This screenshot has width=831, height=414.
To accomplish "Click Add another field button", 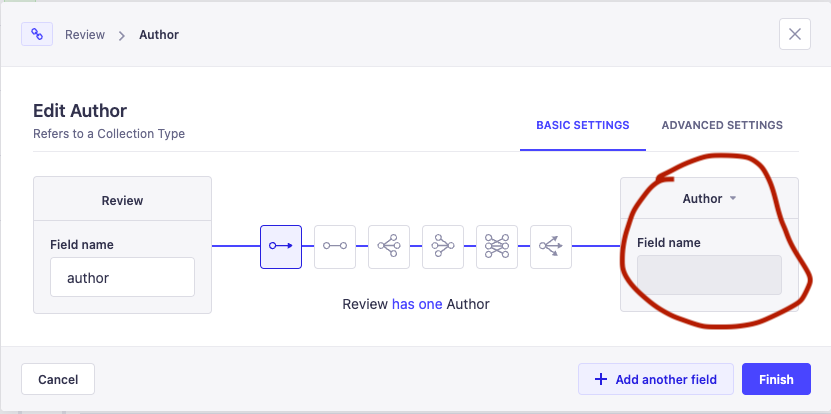I will [x=655, y=379].
